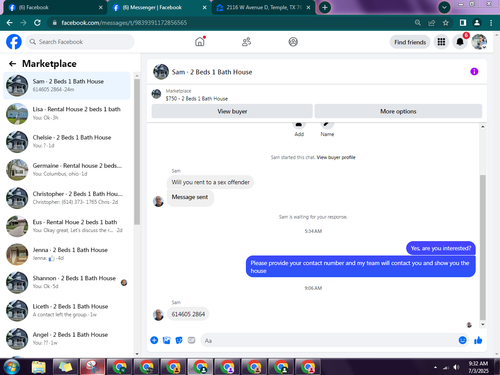Image resolution: width=500 pixels, height=375 pixels.
Task: Open the Friends icon in top navigation
Action: tap(246, 42)
